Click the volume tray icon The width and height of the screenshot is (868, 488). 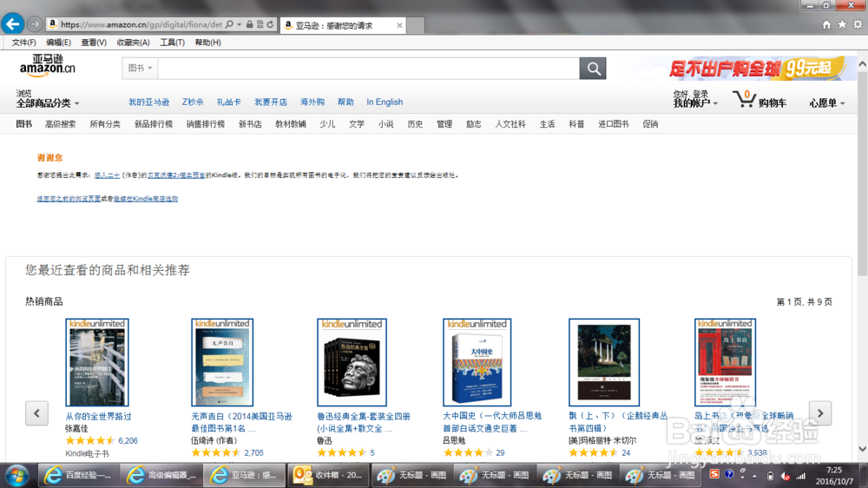pos(785,476)
